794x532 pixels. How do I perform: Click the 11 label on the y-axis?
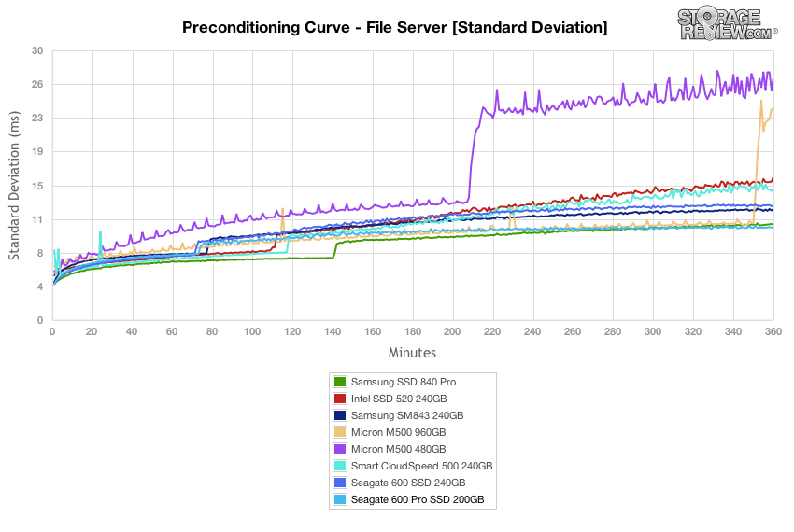[37, 219]
